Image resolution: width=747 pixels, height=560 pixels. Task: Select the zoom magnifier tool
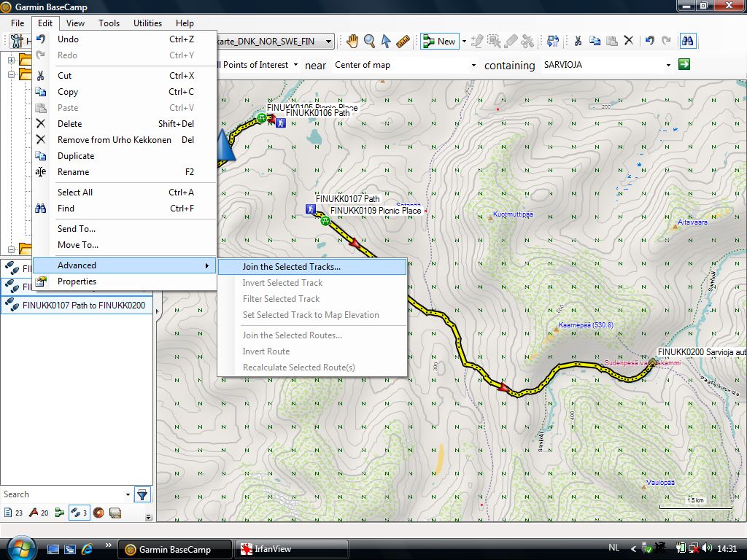pos(369,42)
